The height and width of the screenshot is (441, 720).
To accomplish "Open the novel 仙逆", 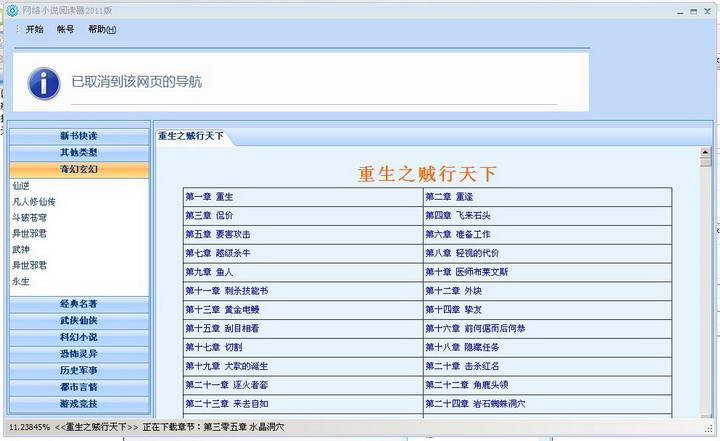I will point(21,186).
